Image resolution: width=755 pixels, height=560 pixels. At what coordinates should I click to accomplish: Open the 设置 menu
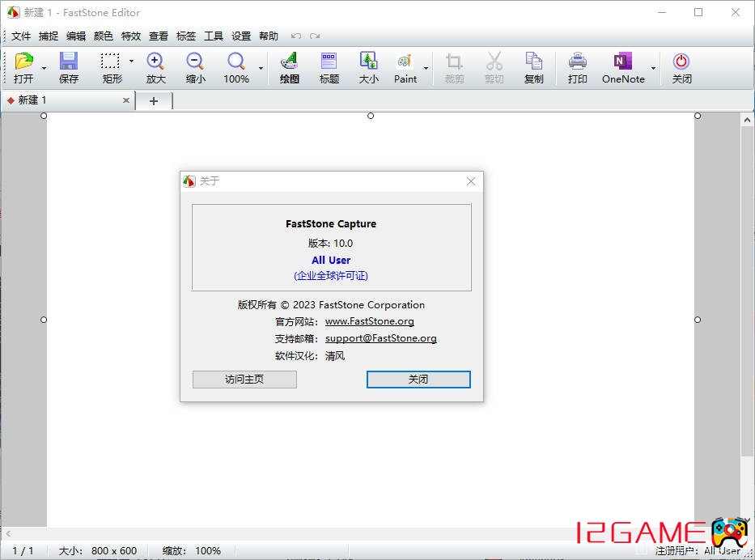click(241, 36)
